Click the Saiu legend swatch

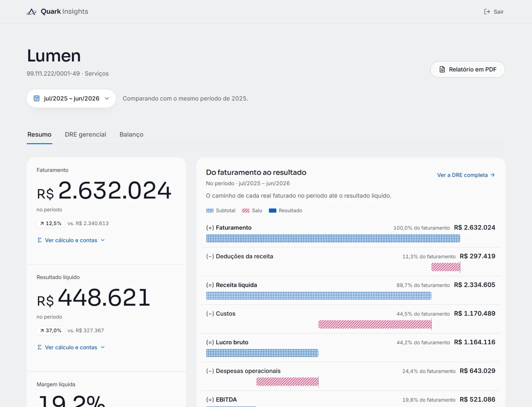[246, 211]
